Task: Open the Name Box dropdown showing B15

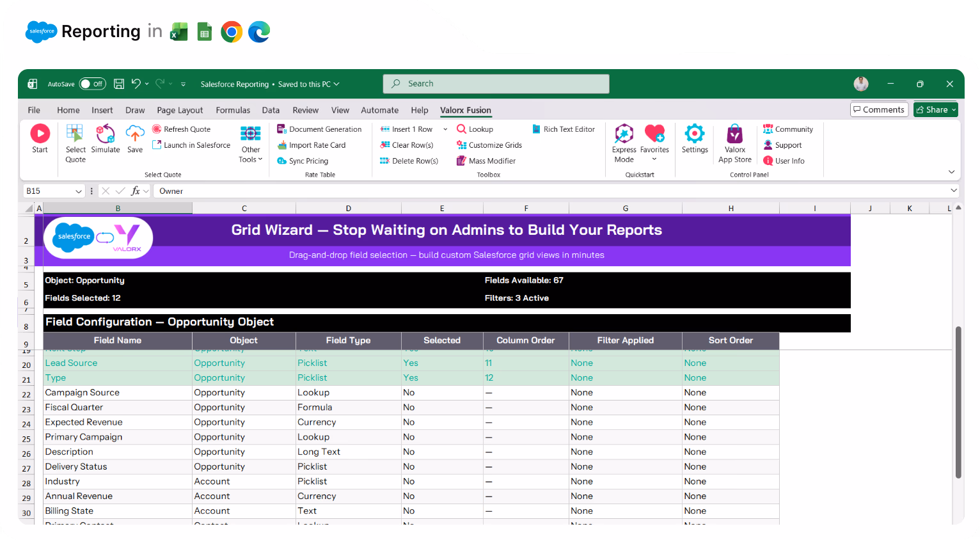Action: click(79, 191)
